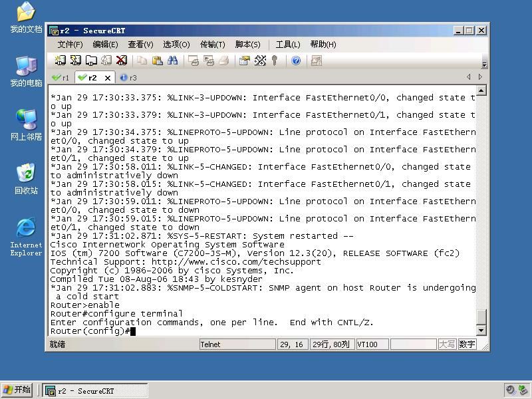
Task: Click the Print Screen icon
Action: tap(194, 61)
